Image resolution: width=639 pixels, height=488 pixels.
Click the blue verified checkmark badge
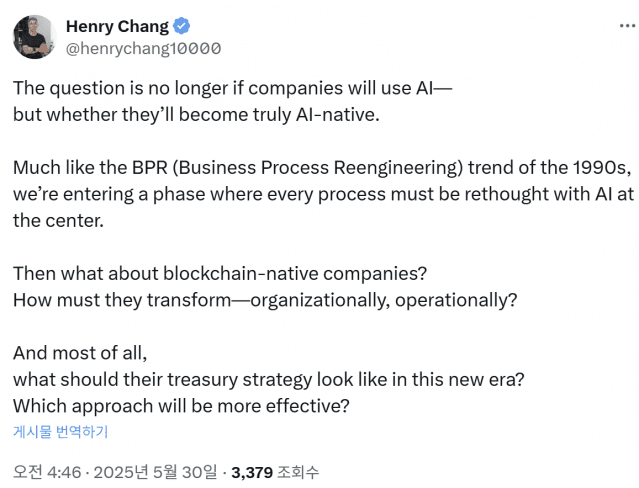point(181,26)
